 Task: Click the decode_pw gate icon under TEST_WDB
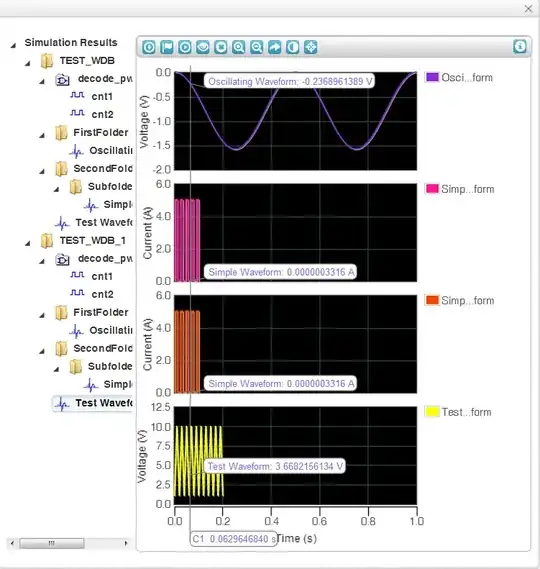62,79
